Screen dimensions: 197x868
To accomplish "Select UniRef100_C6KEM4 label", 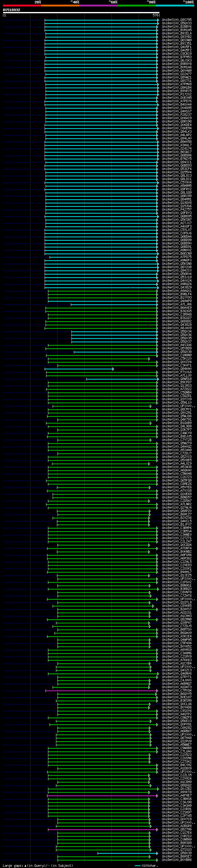I will click(x=177, y=128).
